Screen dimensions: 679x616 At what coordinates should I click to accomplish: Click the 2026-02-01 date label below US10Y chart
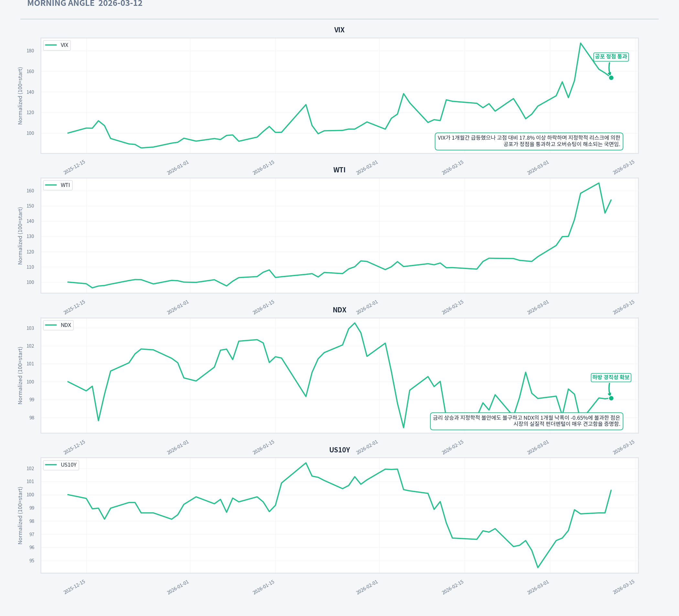point(367,587)
